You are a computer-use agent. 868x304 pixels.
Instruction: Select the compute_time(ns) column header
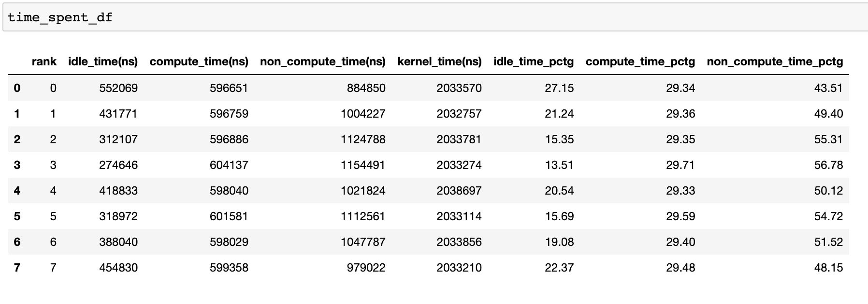[199, 61]
